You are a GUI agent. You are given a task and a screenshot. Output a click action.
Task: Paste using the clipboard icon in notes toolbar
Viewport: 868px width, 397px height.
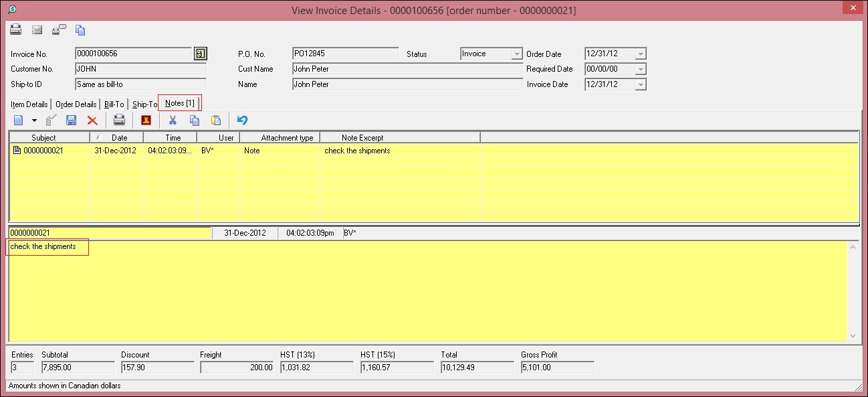(x=216, y=121)
